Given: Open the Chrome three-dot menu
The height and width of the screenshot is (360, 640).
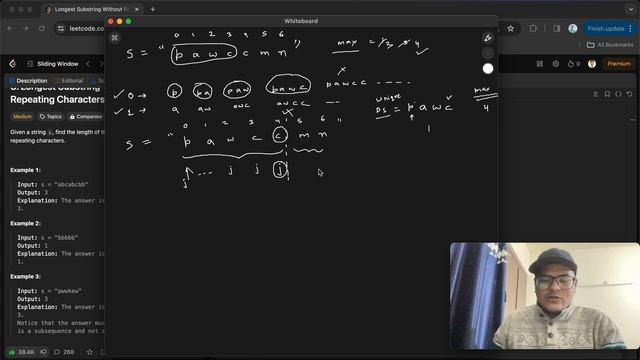Looking at the screenshot, I should click(631, 29).
